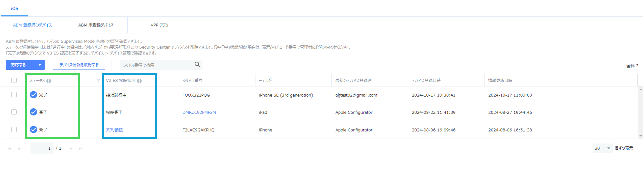
Task: Click デバイス情報を取得する button
Action: (x=79, y=65)
